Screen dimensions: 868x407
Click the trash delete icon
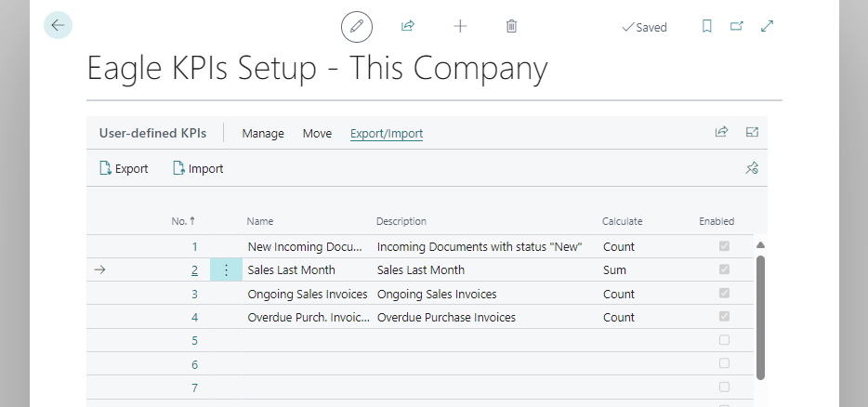pyautogui.click(x=511, y=27)
